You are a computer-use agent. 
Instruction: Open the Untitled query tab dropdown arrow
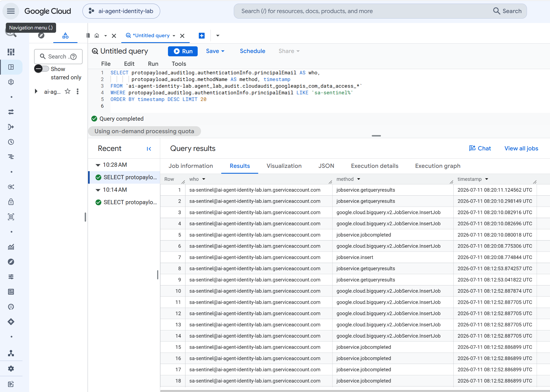tap(174, 36)
